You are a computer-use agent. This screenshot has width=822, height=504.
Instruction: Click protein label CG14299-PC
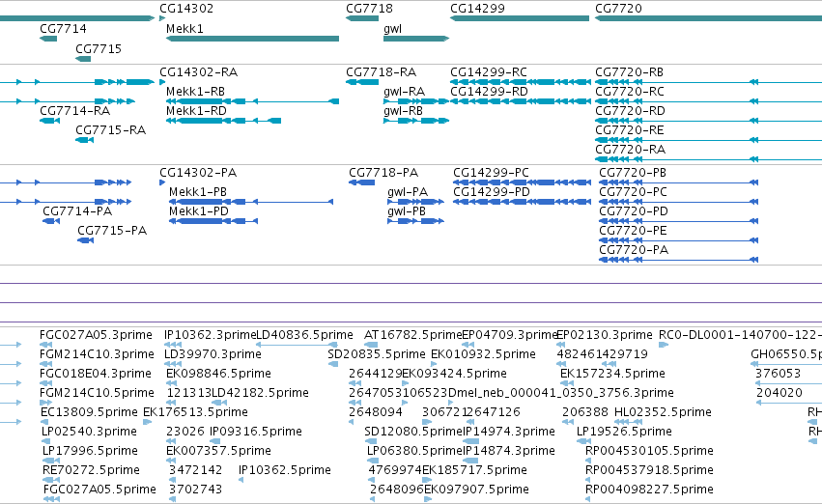point(492,173)
